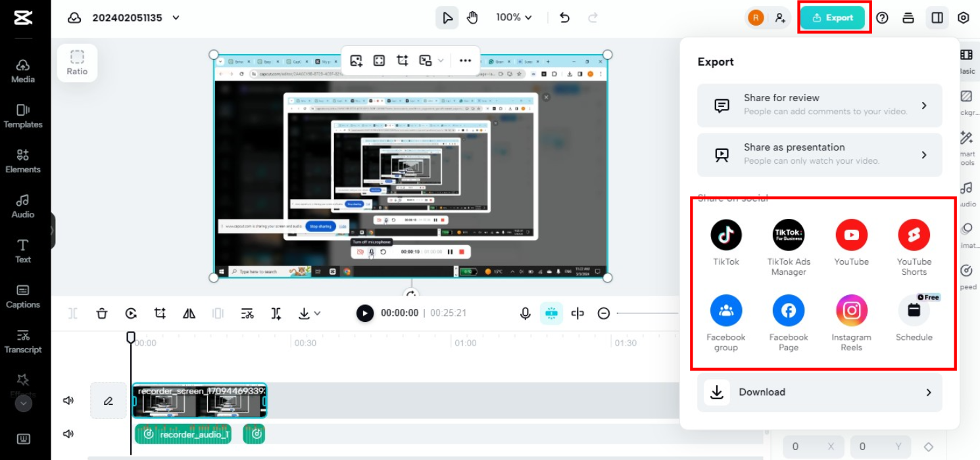Select the recorder_screen video clip

[199, 401]
